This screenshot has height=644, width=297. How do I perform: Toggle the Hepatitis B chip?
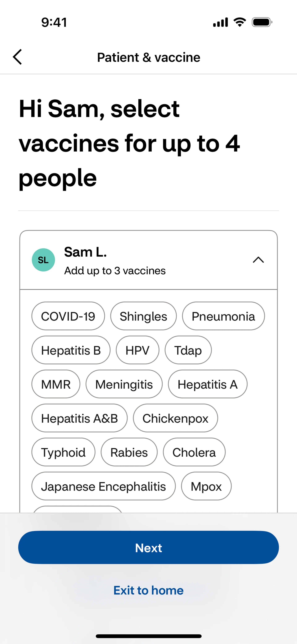(71, 350)
